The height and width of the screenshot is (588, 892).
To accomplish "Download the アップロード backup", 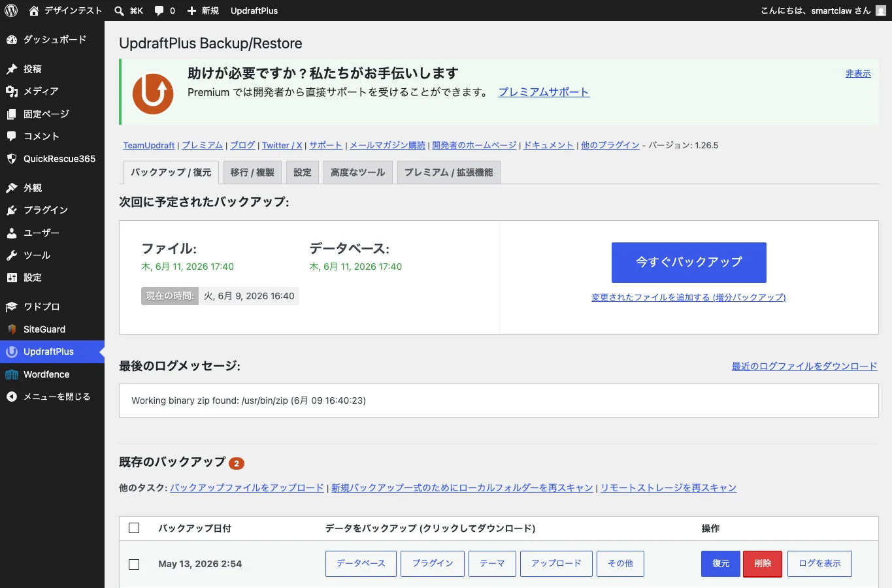I will click(556, 564).
